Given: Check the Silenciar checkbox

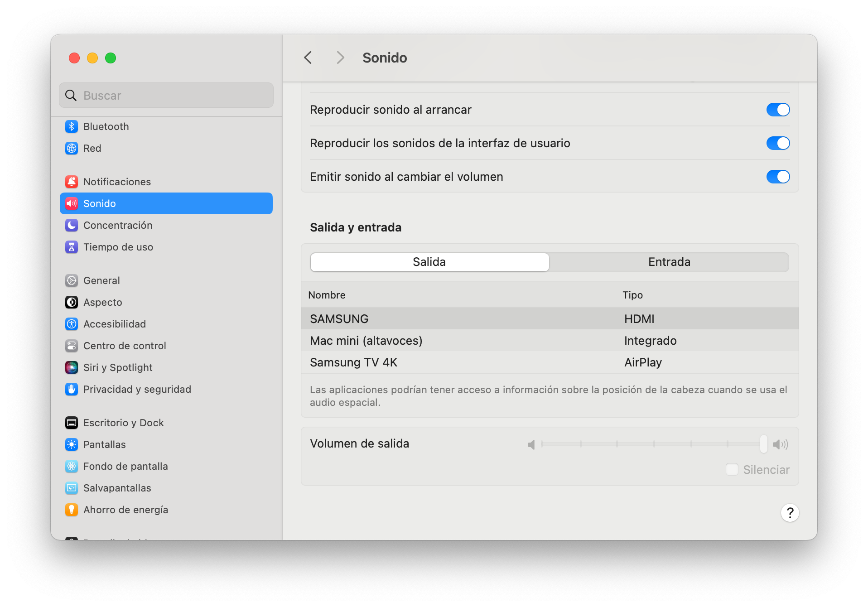Looking at the screenshot, I should click(x=732, y=470).
